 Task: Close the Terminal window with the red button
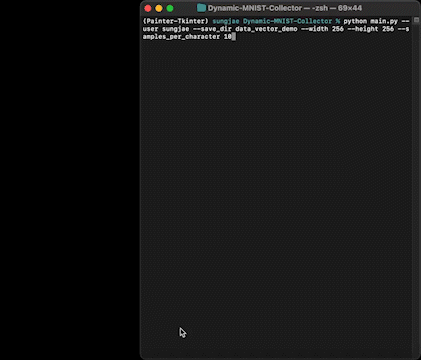click(148, 8)
